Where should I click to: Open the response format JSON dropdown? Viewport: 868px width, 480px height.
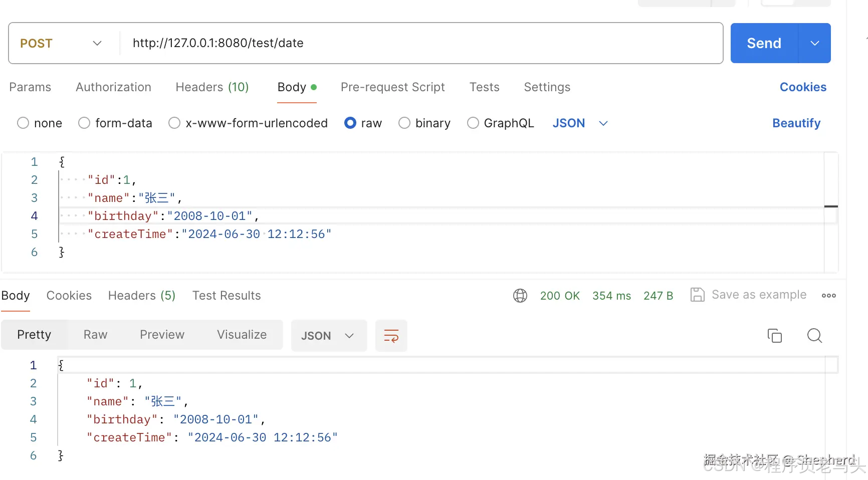[329, 335]
